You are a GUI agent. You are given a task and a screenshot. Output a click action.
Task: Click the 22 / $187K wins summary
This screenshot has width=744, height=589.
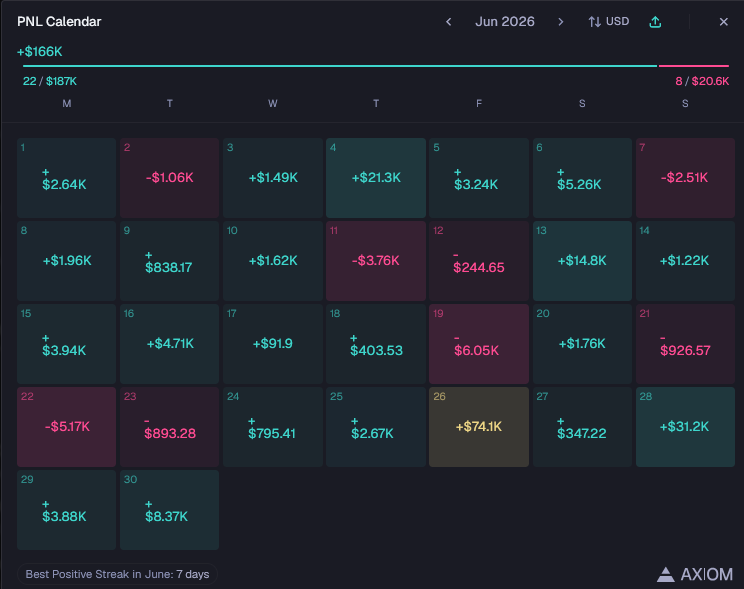pyautogui.click(x=50, y=81)
